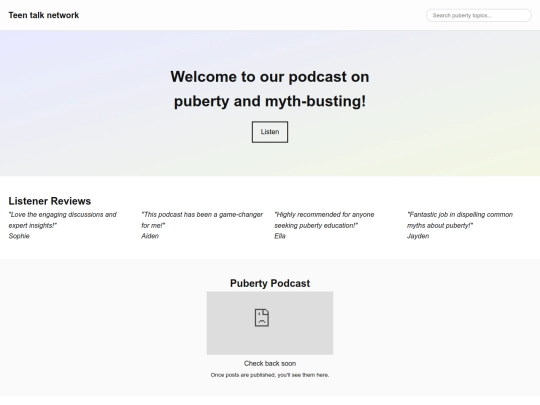This screenshot has width=540, height=405.
Task: Click the reviewer name Jayden
Action: point(418,236)
